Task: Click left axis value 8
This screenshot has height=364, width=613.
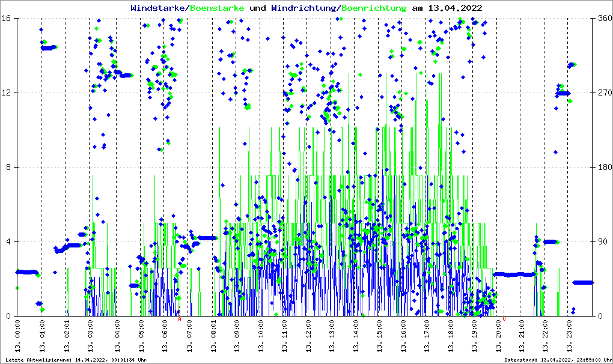Action: point(7,167)
